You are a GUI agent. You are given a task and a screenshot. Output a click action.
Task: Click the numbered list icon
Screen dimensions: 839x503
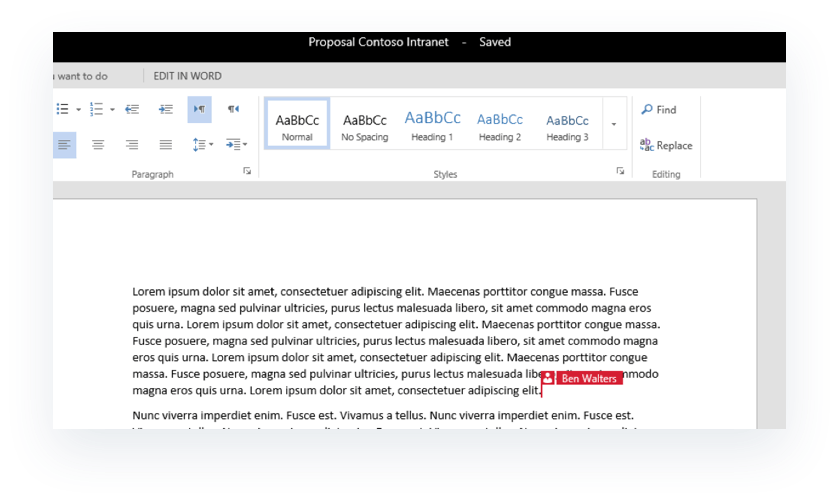pyautogui.click(x=96, y=109)
